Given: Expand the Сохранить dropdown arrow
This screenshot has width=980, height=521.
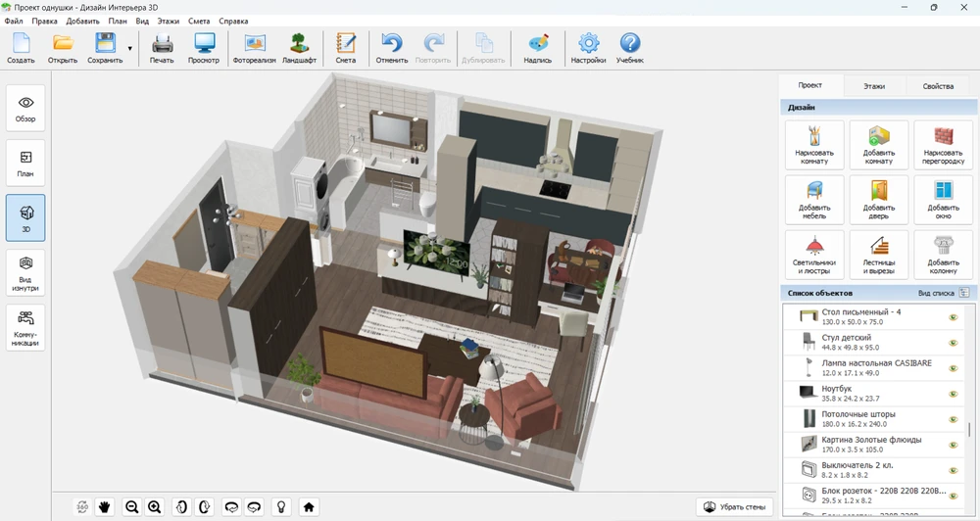Looking at the screenshot, I should point(130,48).
